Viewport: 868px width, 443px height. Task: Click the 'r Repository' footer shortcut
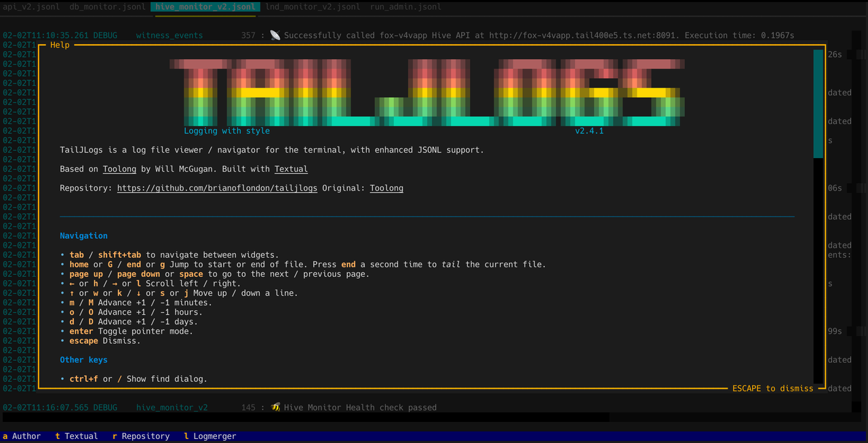pyautogui.click(x=141, y=436)
